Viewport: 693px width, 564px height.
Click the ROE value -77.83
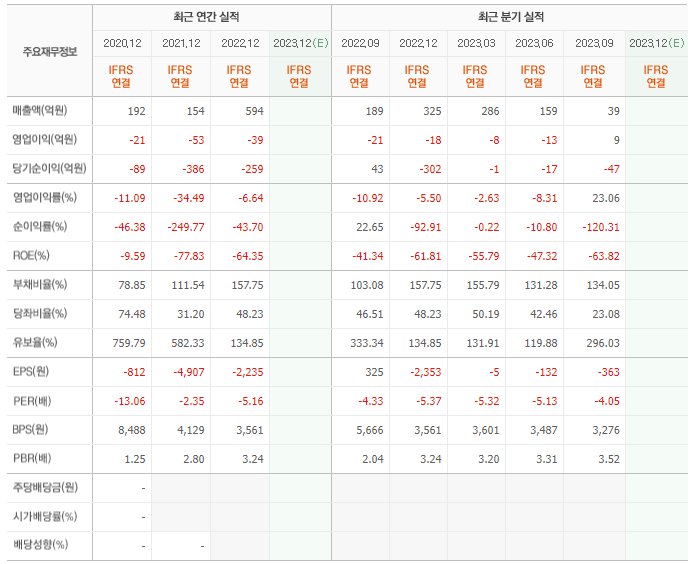191,256
